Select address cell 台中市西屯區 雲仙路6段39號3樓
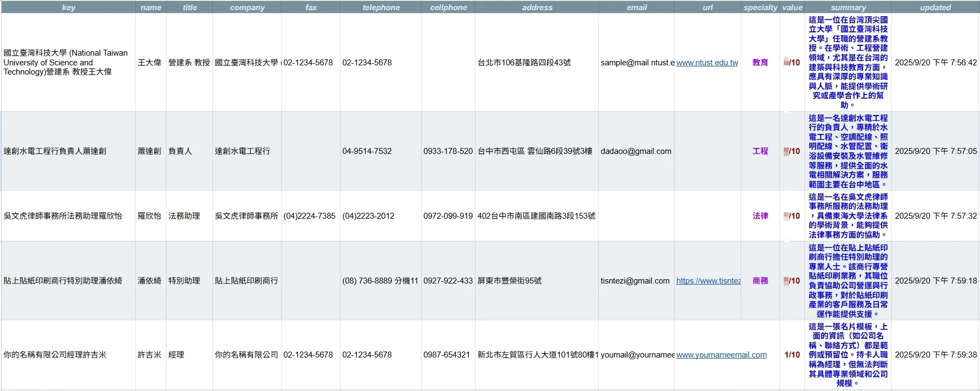Viewport: 980px width, 391px height. 537,151
